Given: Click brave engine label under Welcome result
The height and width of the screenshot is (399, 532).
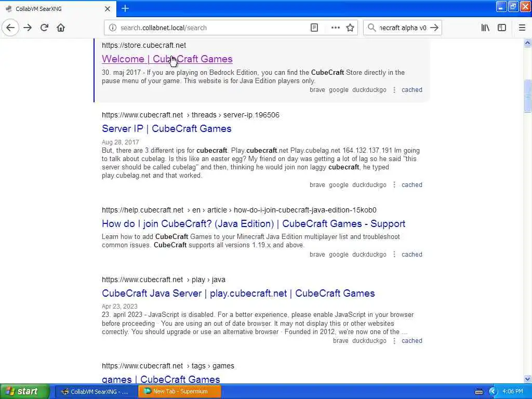Looking at the screenshot, I should [317, 90].
